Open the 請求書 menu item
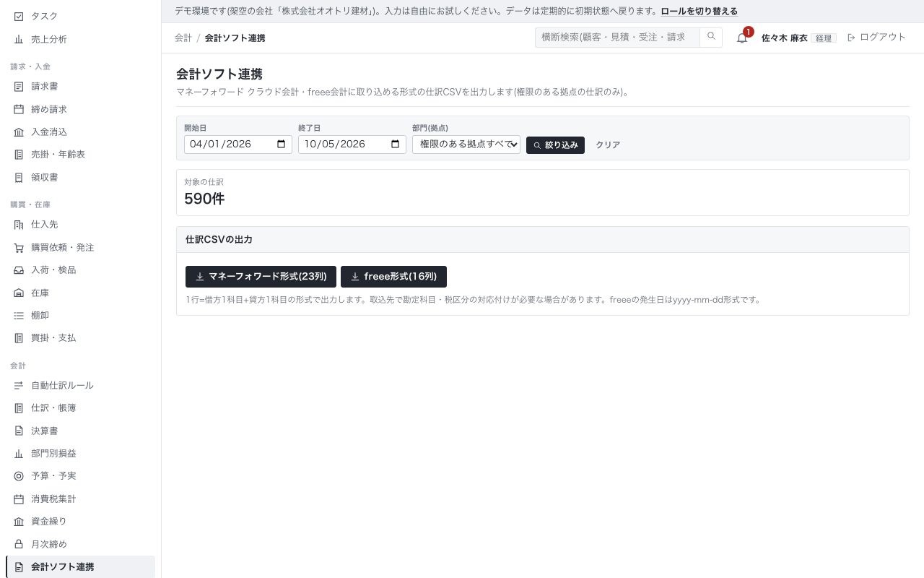Viewport: 924px width, 578px height. pyautogui.click(x=80, y=87)
